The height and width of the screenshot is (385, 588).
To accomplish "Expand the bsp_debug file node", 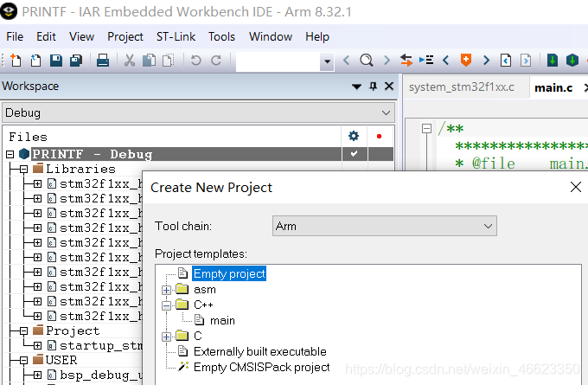I will 37,375.
